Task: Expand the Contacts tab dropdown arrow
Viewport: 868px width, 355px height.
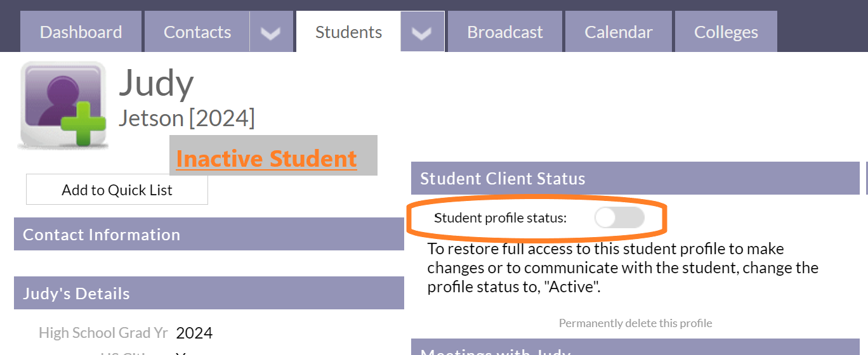Action: click(271, 32)
